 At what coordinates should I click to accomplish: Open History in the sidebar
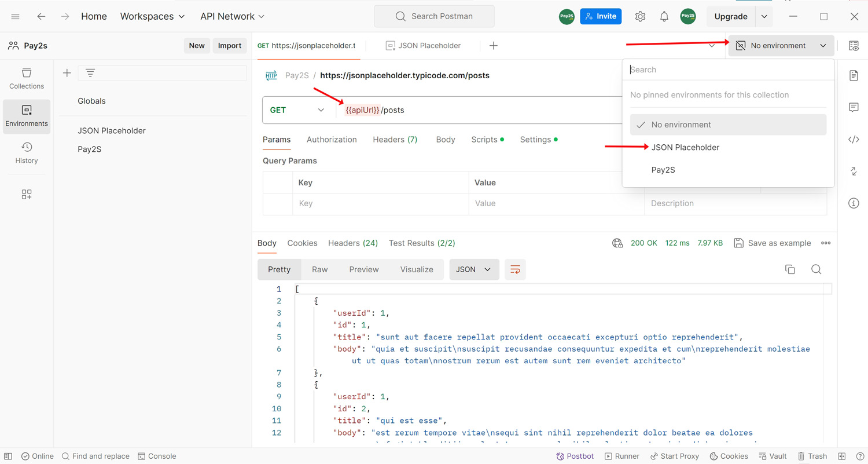point(27,154)
